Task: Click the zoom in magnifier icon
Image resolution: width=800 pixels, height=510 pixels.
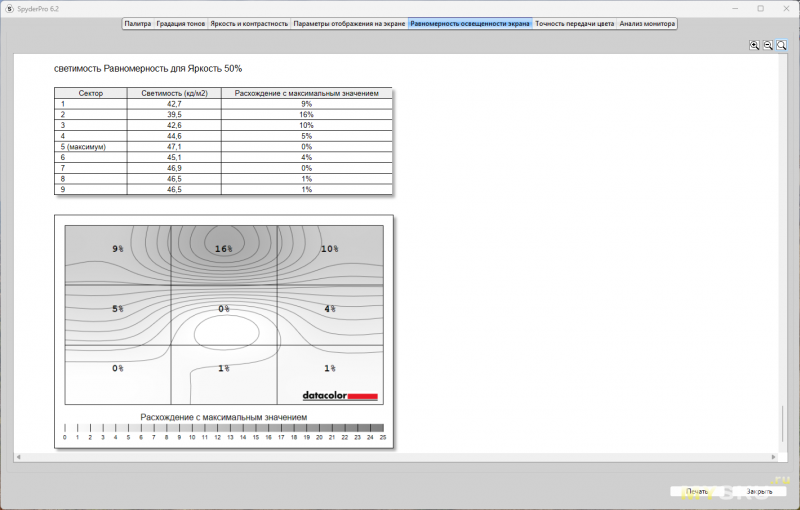Action: pos(755,45)
